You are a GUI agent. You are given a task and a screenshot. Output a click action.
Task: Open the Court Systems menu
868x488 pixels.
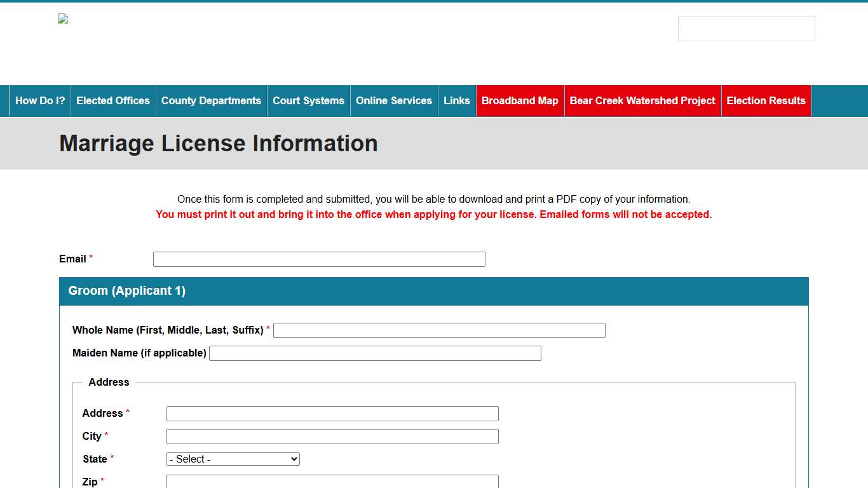308,100
